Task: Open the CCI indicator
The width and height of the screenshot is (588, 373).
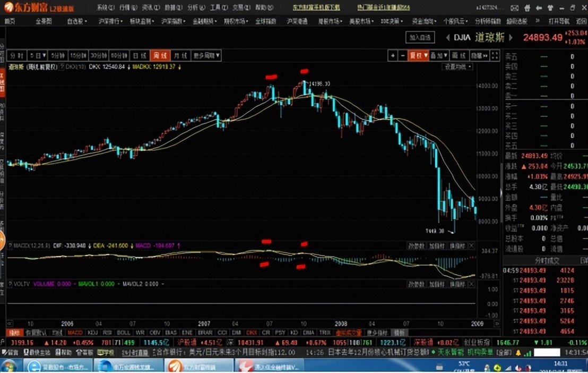Action: pyautogui.click(x=221, y=332)
